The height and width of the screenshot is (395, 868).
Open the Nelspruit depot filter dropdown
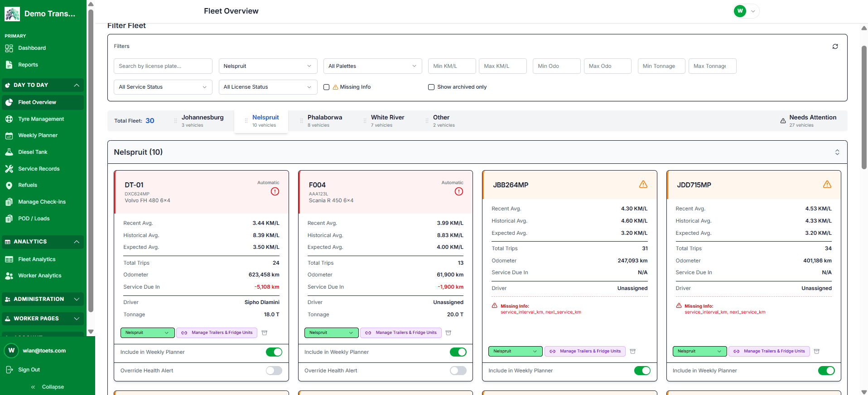tap(268, 66)
